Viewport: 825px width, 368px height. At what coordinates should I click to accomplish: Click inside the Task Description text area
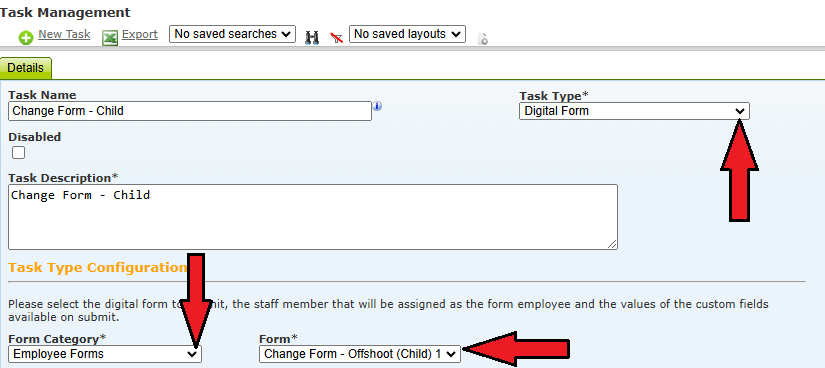[x=313, y=217]
